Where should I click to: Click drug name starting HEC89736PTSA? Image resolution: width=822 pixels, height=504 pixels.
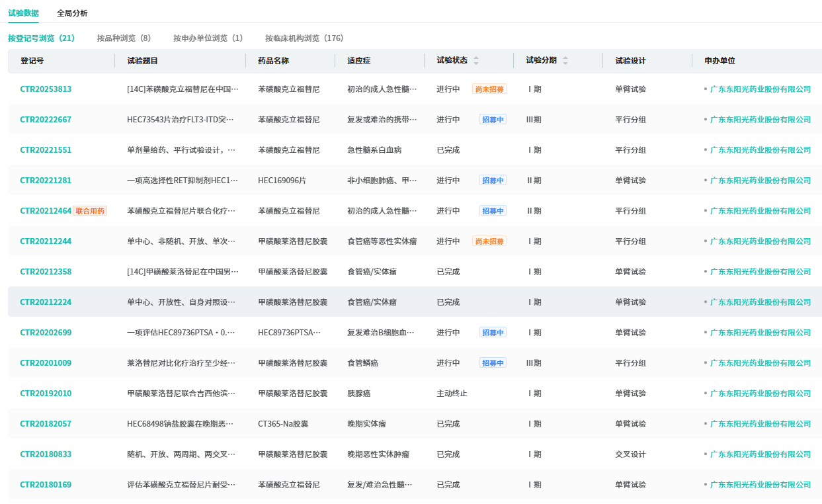pyautogui.click(x=289, y=333)
